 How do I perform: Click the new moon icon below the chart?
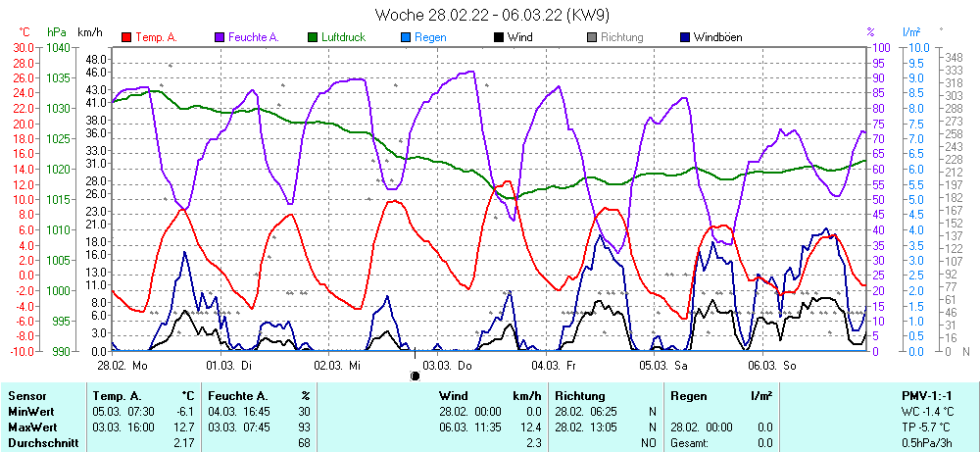click(x=415, y=375)
